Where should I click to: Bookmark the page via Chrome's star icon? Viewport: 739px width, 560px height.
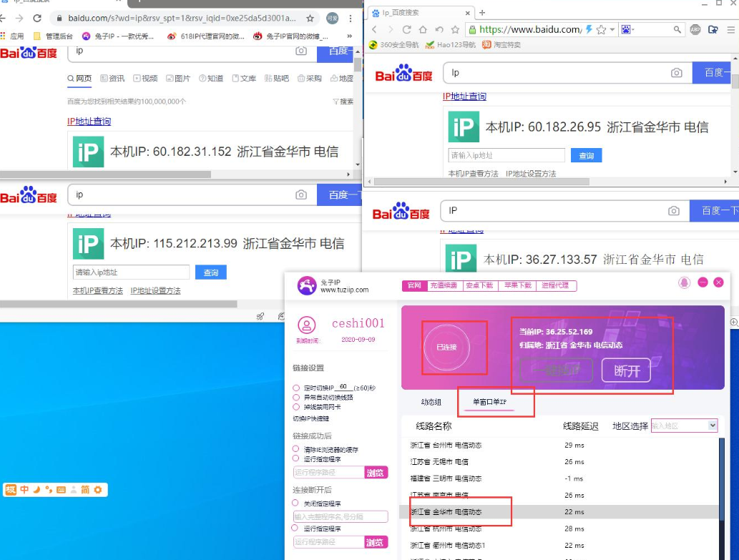point(310,19)
